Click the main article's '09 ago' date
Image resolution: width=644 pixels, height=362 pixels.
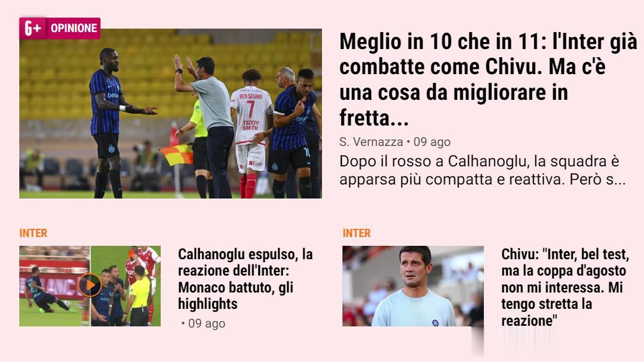pos(432,142)
